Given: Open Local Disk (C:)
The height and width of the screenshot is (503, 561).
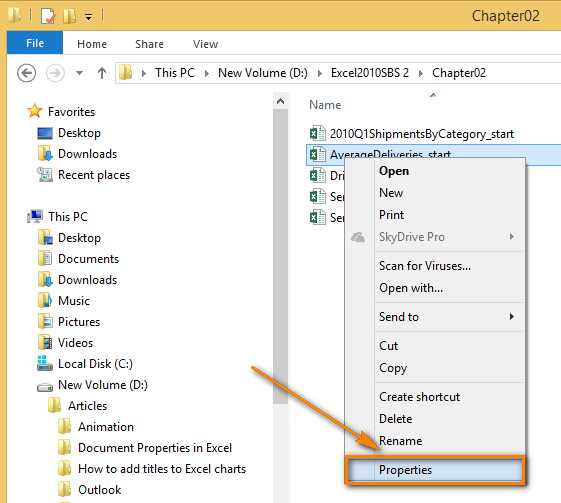Looking at the screenshot, I should click(x=95, y=364).
